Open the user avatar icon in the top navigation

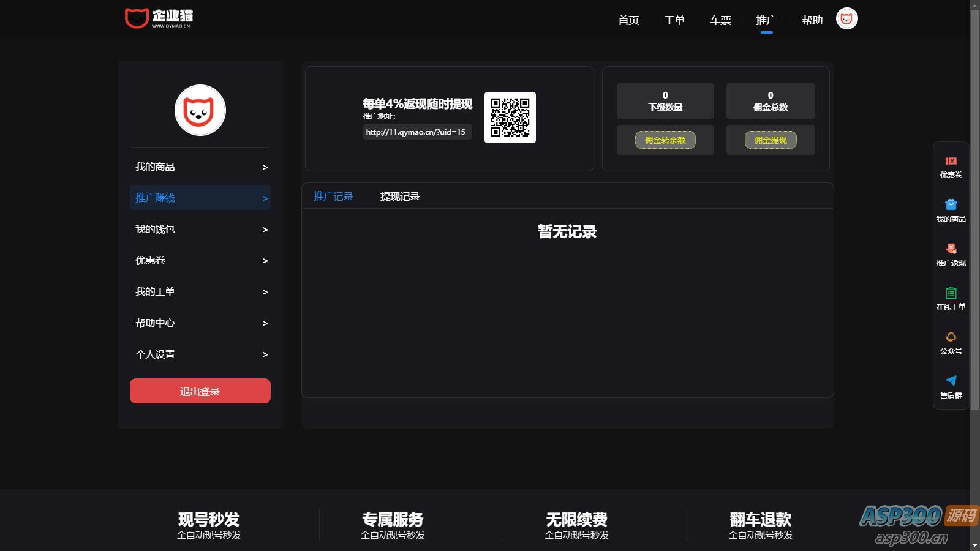847,19
